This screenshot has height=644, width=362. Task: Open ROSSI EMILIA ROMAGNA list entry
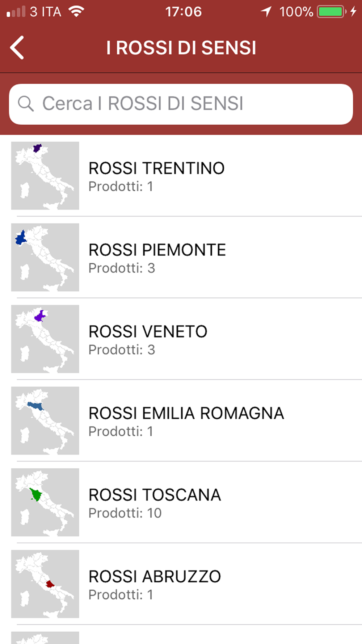181,421
